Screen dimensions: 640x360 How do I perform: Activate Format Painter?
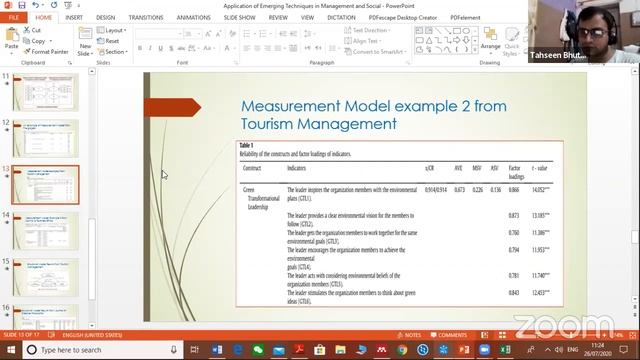46,52
